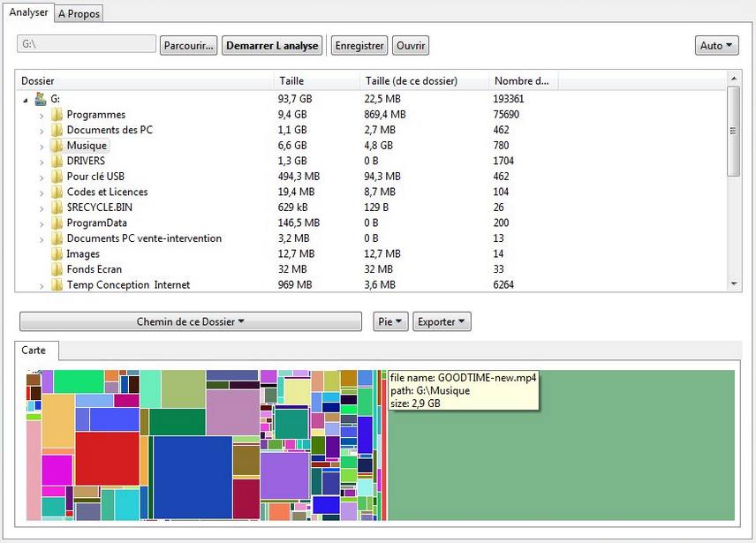Viewport: 756px width, 543px height.
Task: Expand the Documents des PC folder
Action: click(42, 131)
